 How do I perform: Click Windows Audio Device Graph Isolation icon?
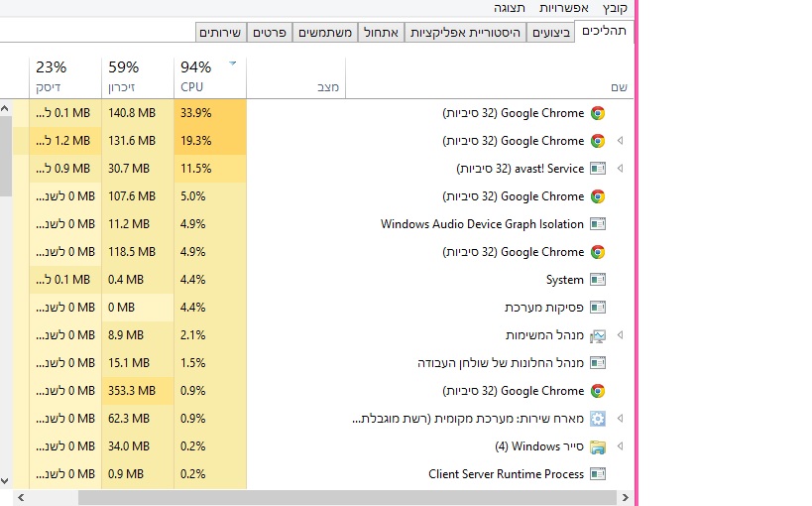[597, 224]
